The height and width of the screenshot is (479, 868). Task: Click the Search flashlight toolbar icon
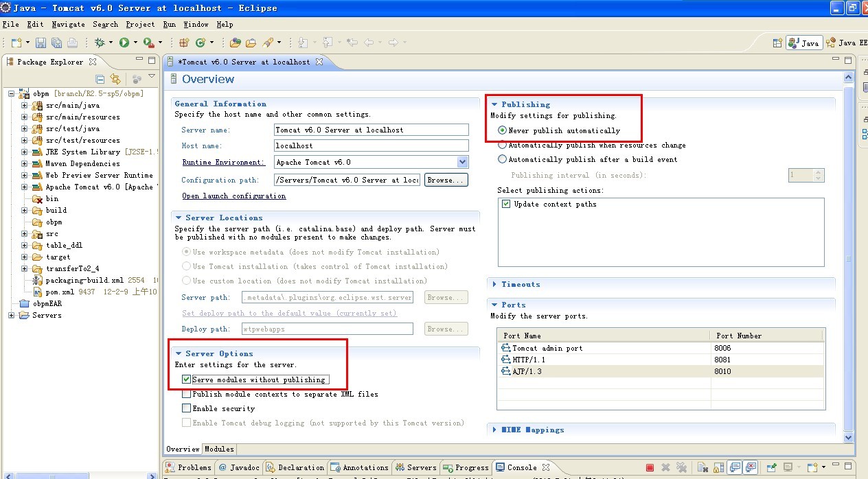click(x=268, y=43)
